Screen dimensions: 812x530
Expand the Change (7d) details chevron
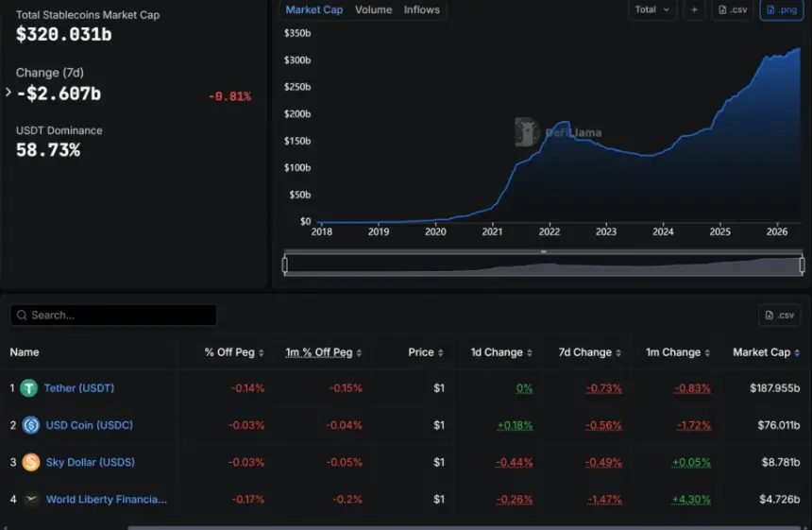(x=8, y=93)
